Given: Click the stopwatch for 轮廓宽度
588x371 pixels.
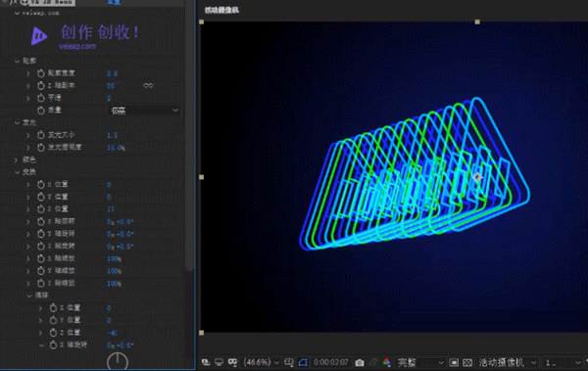Looking at the screenshot, I should (41, 73).
